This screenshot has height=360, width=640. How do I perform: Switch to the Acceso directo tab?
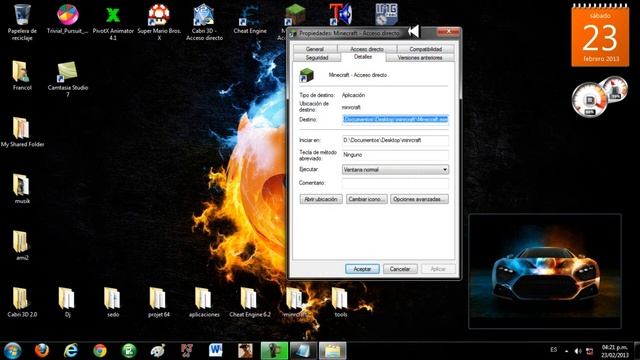[x=367, y=49]
